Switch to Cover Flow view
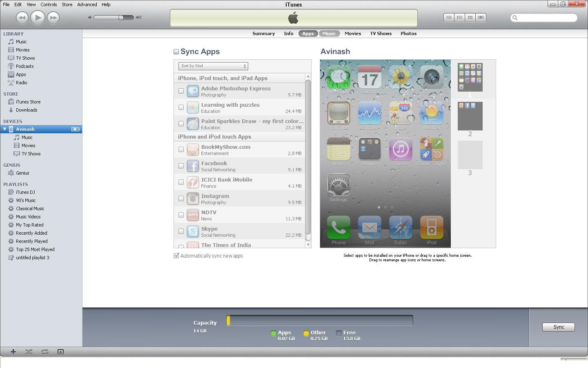588x368 pixels. click(481, 18)
